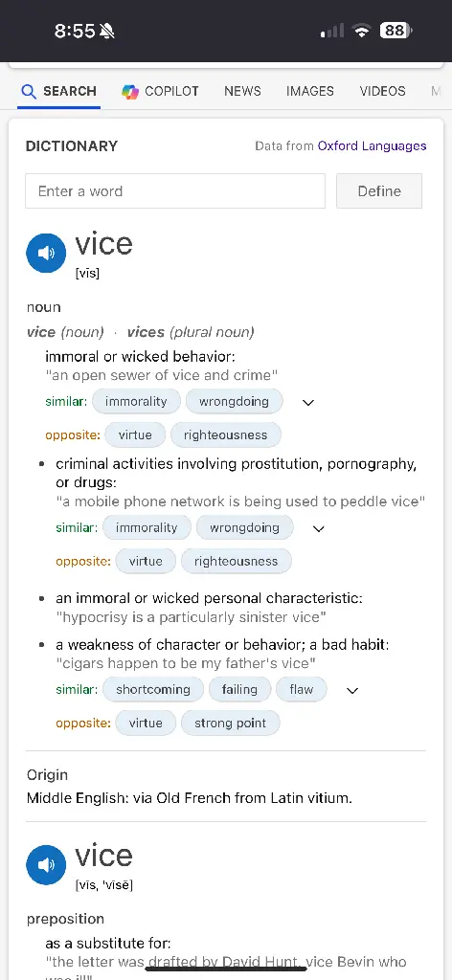
Task: Click the Define button
Action: point(379,191)
